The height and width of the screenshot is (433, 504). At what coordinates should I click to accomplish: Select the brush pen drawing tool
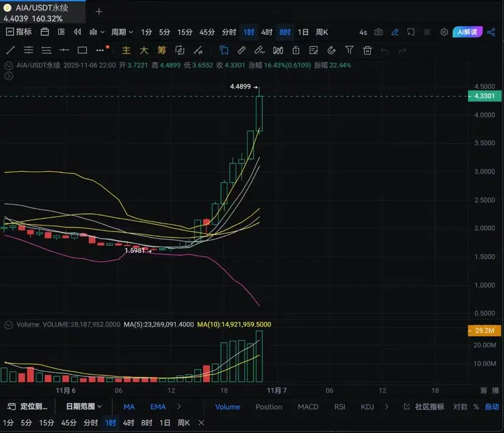(x=260, y=50)
